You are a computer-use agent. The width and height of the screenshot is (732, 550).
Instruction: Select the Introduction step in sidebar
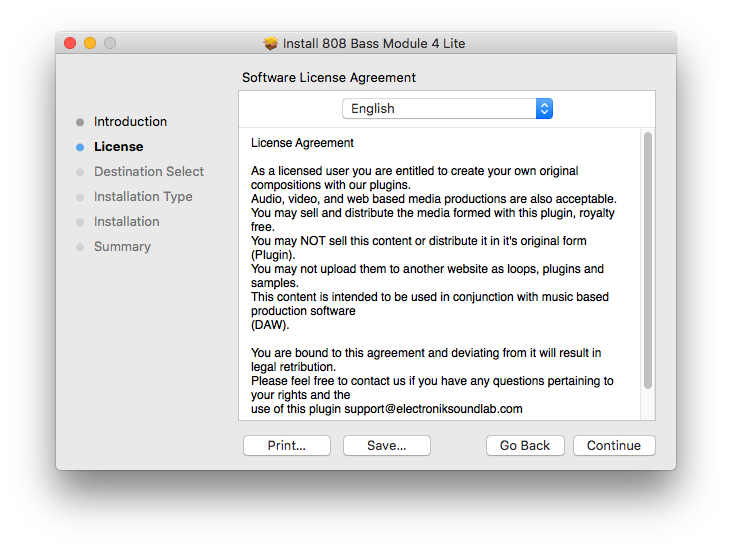click(130, 121)
